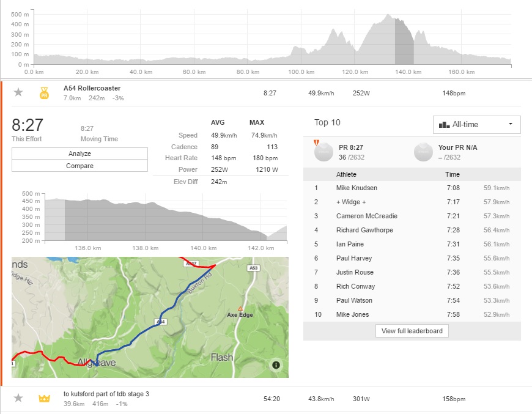Star the to kutsford tdb stage 3 segment
This screenshot has height=414, width=532.
pyautogui.click(x=18, y=398)
